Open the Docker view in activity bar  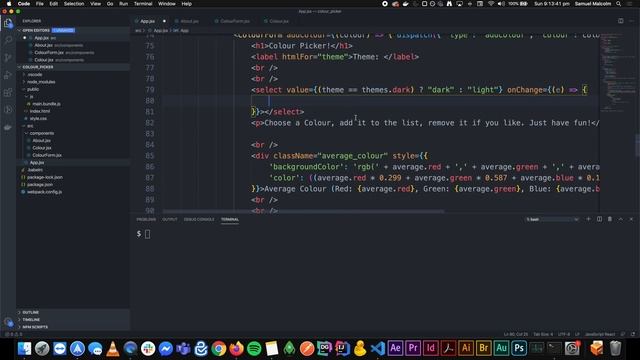click(x=8, y=127)
